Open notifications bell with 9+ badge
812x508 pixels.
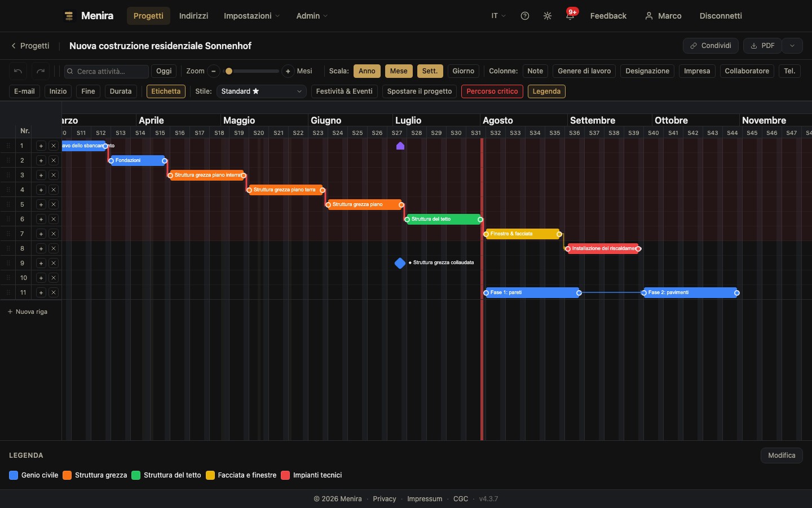pos(570,16)
